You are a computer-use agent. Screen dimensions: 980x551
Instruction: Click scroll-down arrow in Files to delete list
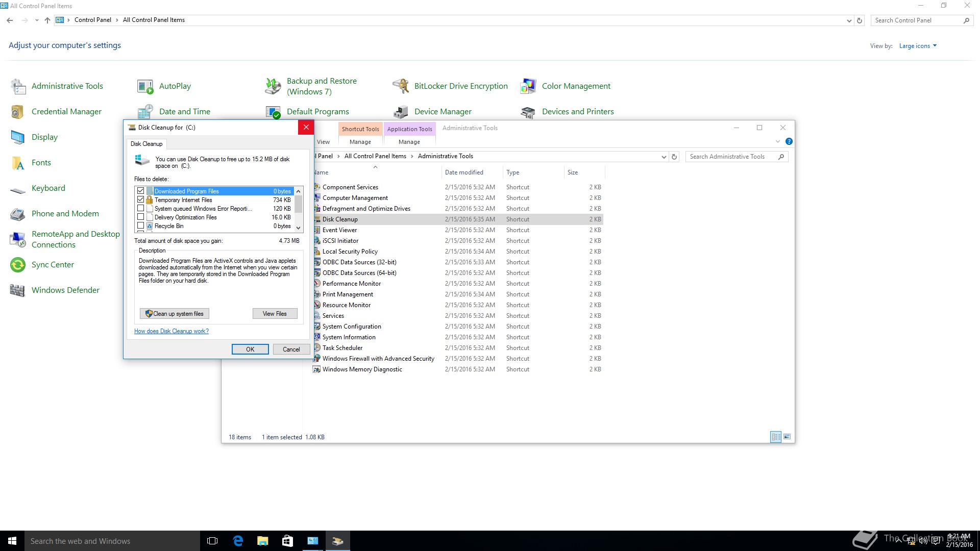coord(299,228)
